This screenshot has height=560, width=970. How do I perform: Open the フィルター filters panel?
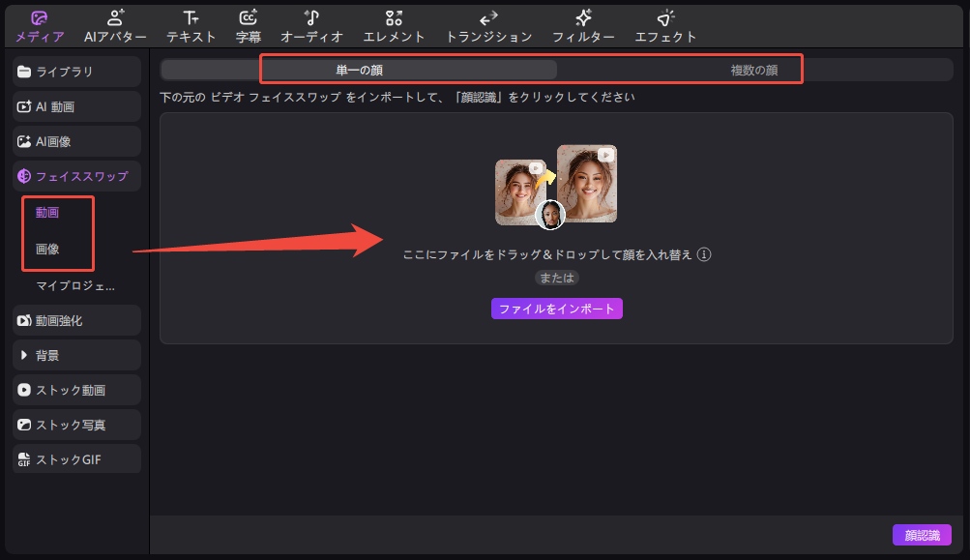(x=583, y=18)
